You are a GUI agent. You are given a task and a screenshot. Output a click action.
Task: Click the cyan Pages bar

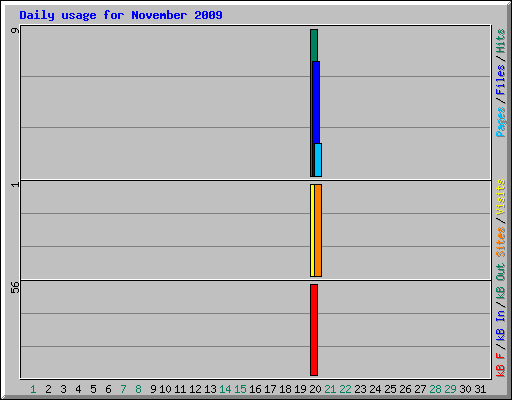click(x=318, y=160)
